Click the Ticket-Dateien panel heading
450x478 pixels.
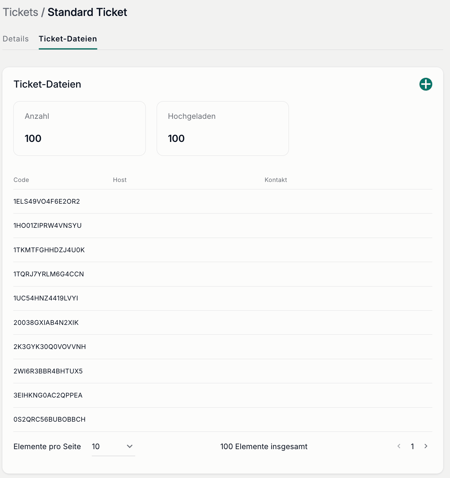(47, 84)
